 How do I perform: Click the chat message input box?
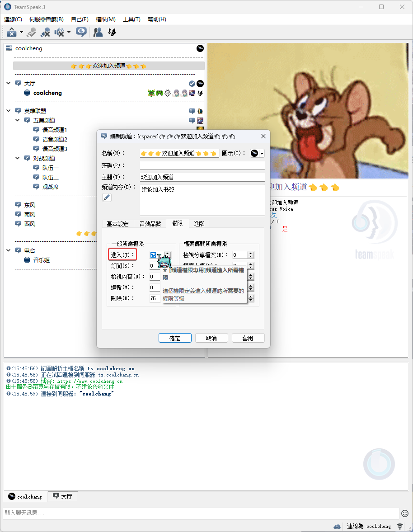tap(201, 513)
